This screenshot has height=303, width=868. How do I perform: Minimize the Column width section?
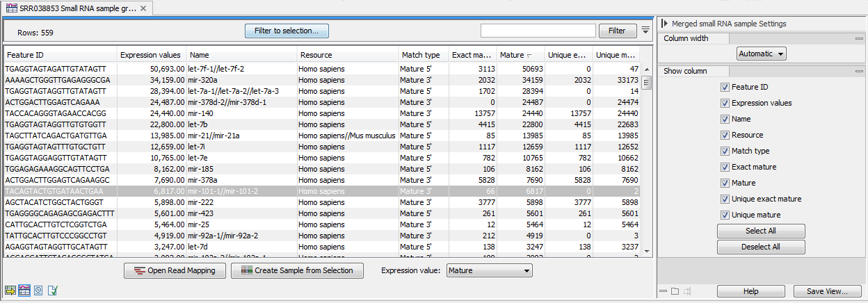(860, 39)
